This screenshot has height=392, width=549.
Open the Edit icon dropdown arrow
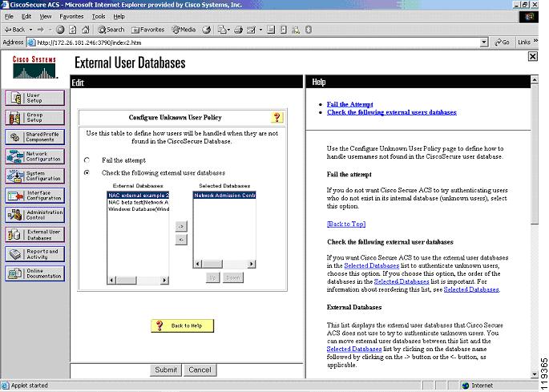pos(260,30)
